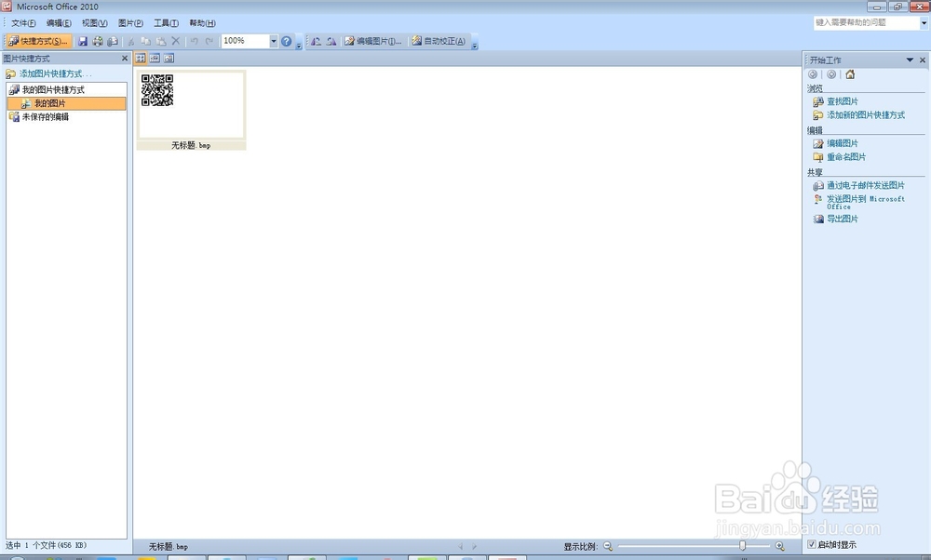Click the Copy icon in toolbar
931x560 pixels.
point(145,41)
